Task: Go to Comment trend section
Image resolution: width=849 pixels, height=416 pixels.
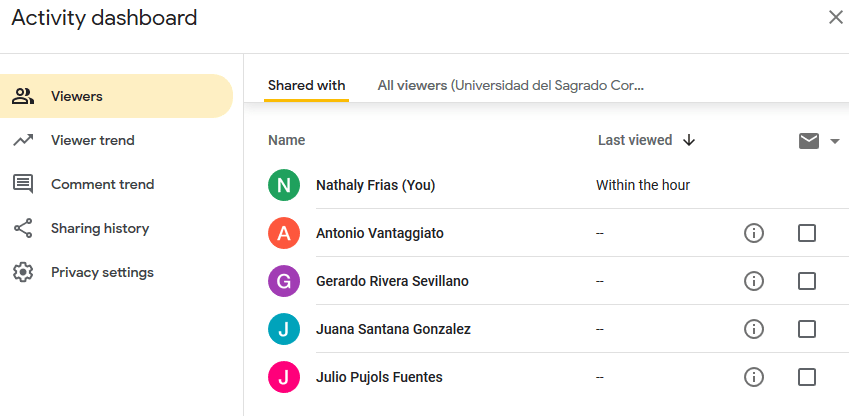Action: pos(102,184)
